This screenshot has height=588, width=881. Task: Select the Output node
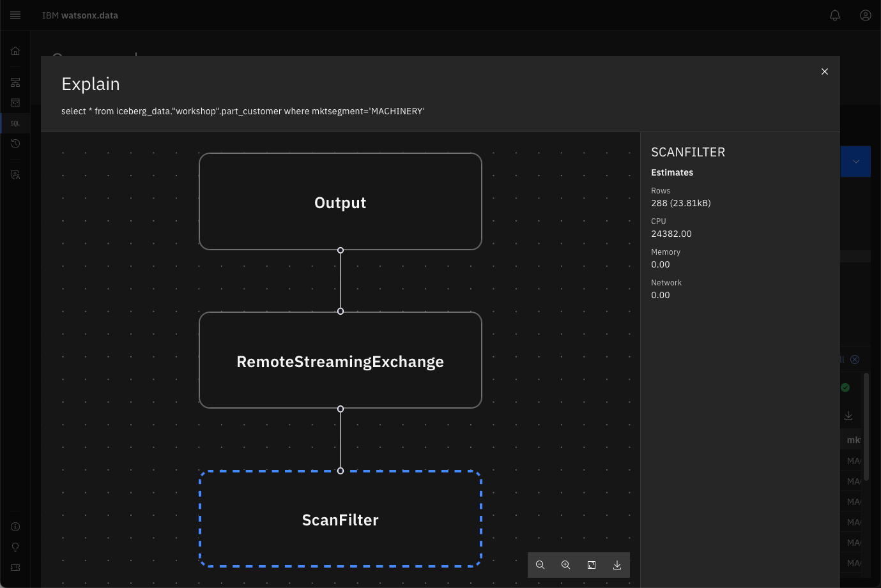pos(341,202)
